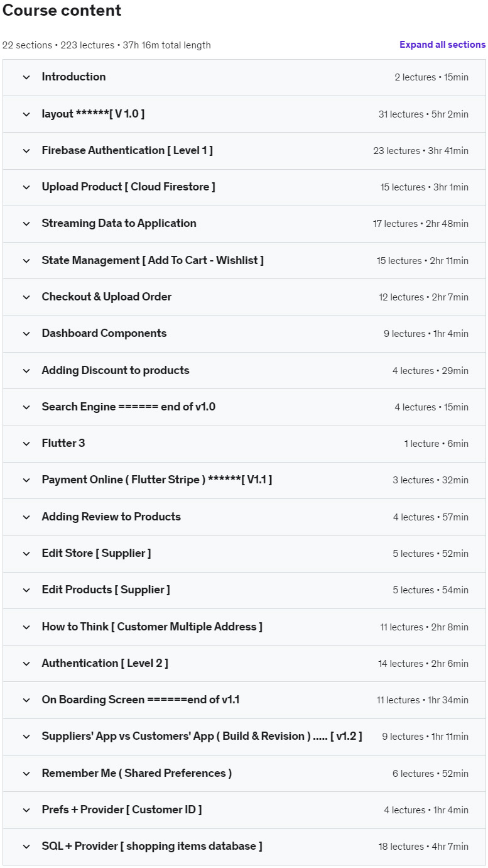Screen dimensions: 488x868
Task: Open the Flutter 3 section
Action: (x=63, y=444)
